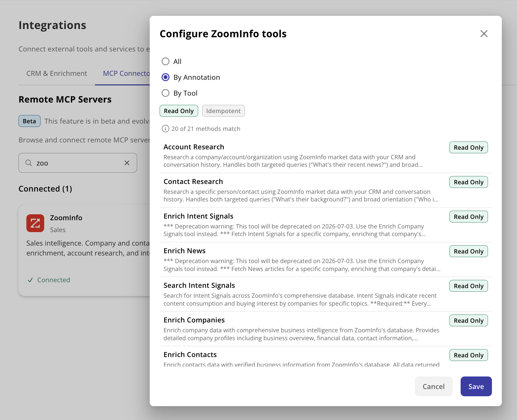
Task: Select the By Annotation radio option
Action: pos(166,77)
